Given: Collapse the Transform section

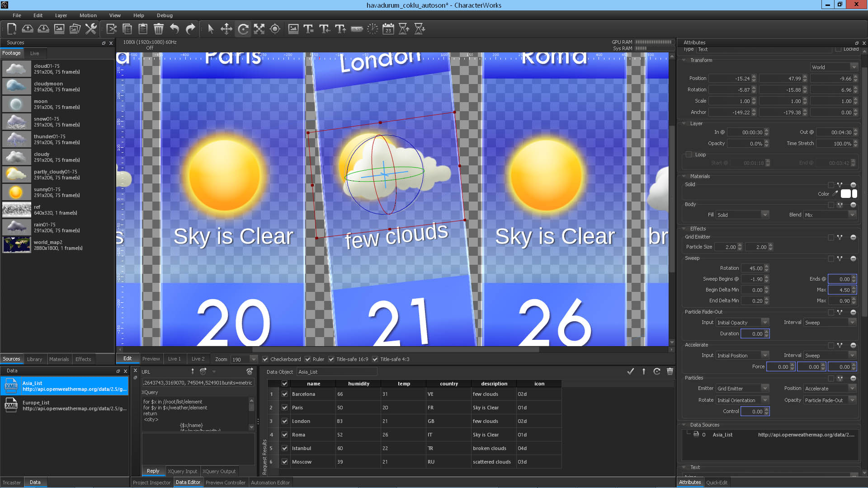Looking at the screenshot, I should click(x=684, y=60).
